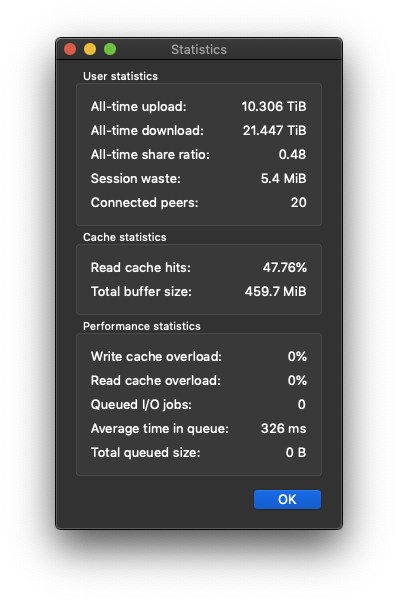Minimize the Statistics window with yellow button
This screenshot has width=398, height=603.
click(90, 49)
